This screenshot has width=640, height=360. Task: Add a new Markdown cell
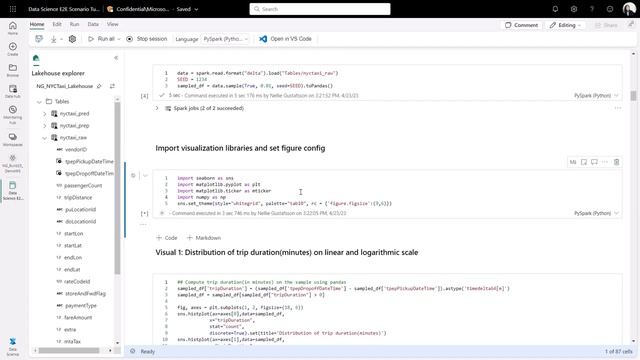pos(204,238)
